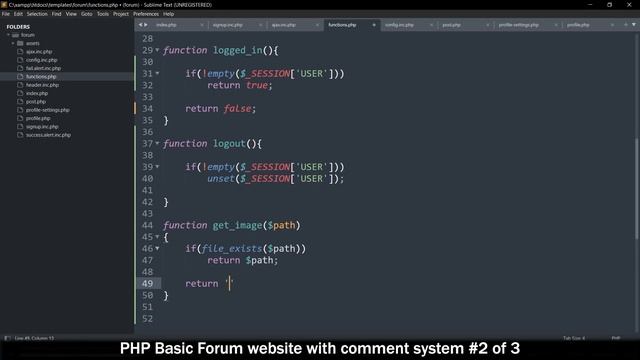Click the index.php file icon in sidebar

[x=20, y=93]
